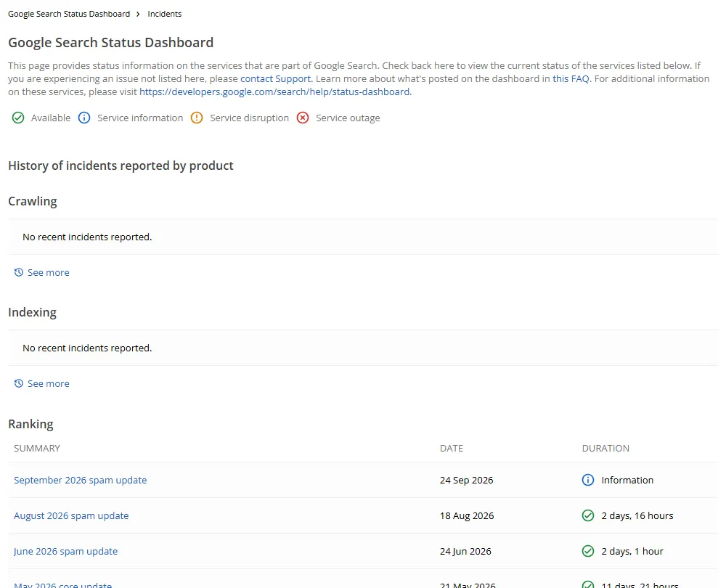Open August 2026 spam update incident
726x588 pixels.
point(71,515)
